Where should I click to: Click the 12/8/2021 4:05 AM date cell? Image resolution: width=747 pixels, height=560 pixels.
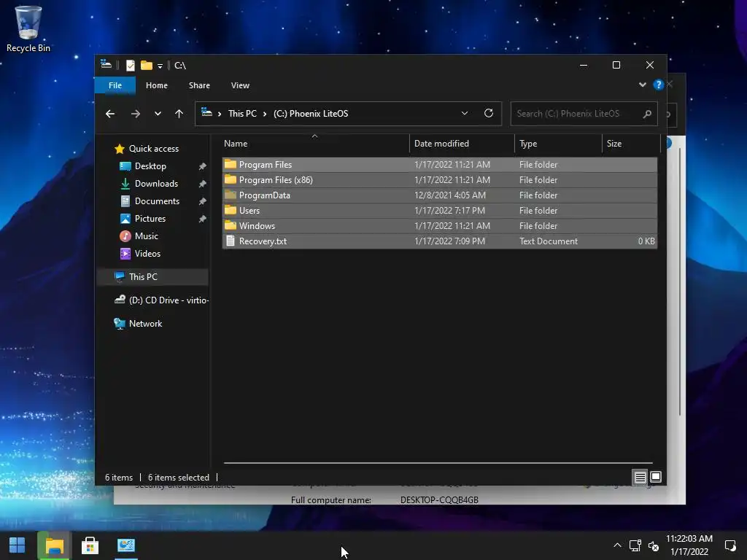click(x=449, y=195)
